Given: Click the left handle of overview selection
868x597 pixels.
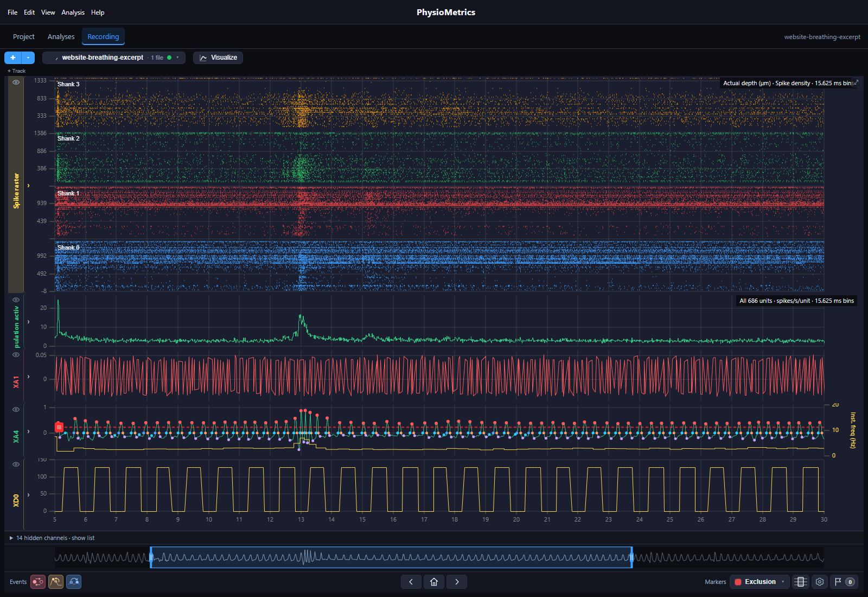Looking at the screenshot, I should tap(151, 557).
